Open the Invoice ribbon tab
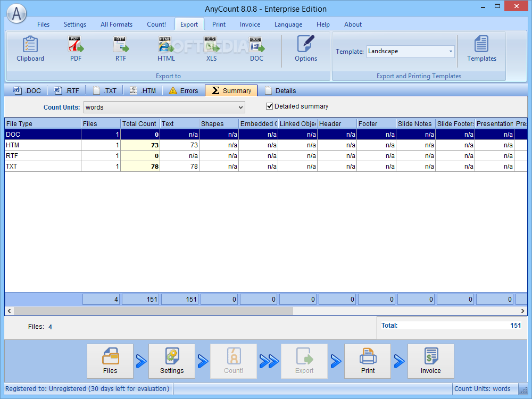 click(x=250, y=24)
